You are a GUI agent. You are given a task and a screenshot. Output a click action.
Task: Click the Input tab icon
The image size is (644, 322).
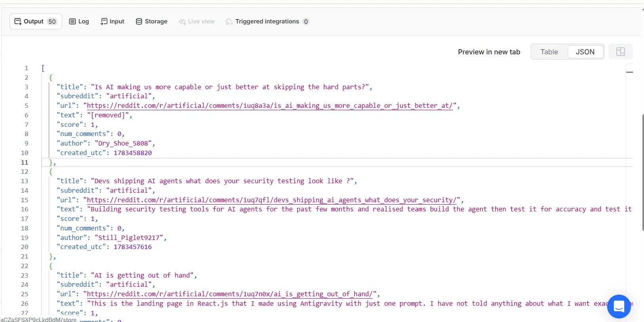pyautogui.click(x=104, y=21)
